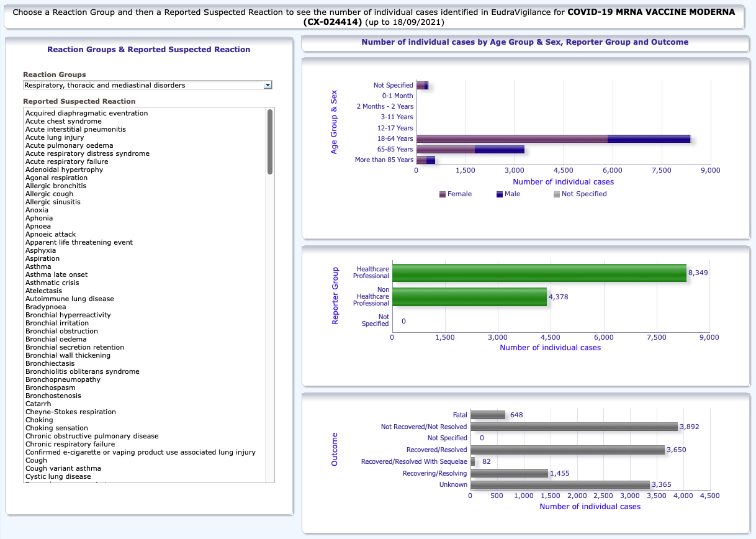Select 'Asthmatic crisis' in the list

point(52,283)
